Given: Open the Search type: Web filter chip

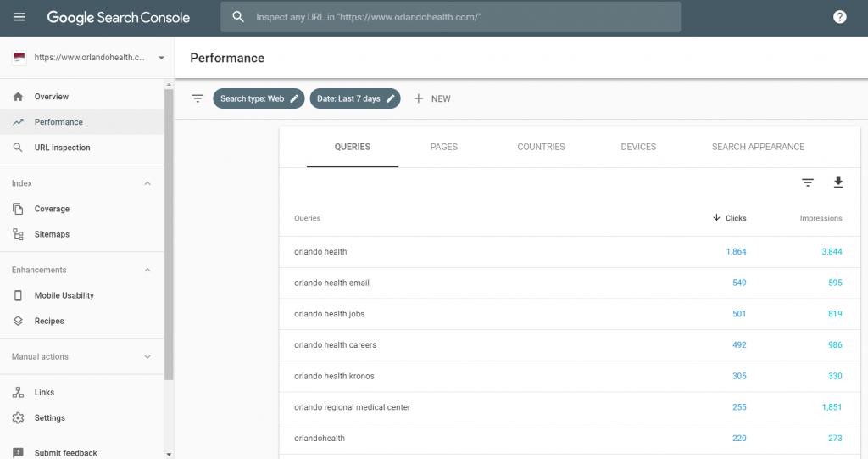Looking at the screenshot, I should (259, 98).
